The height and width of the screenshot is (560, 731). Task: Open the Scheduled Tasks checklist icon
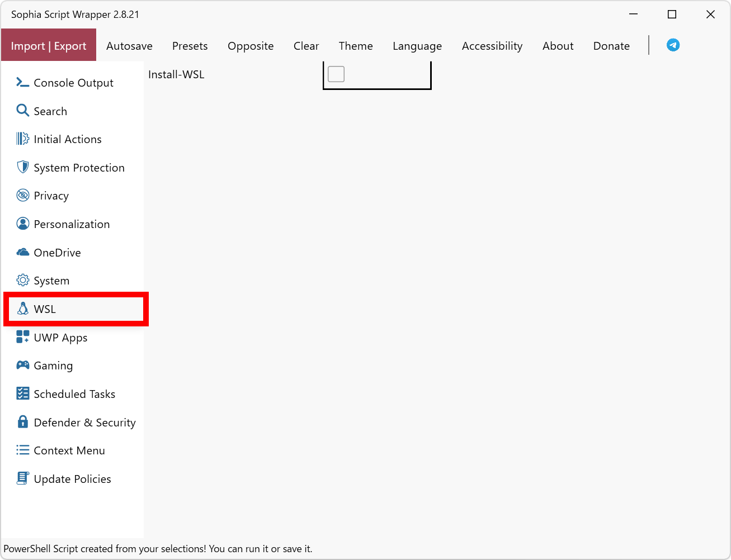click(x=22, y=393)
